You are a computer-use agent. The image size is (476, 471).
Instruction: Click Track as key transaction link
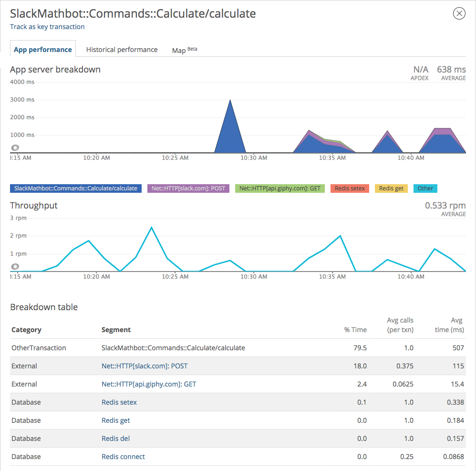pos(47,27)
